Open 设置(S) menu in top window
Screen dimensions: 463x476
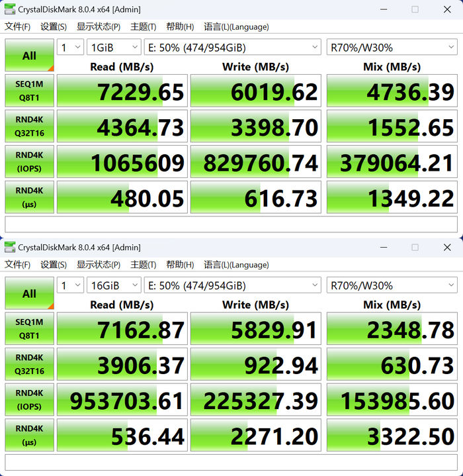point(54,26)
